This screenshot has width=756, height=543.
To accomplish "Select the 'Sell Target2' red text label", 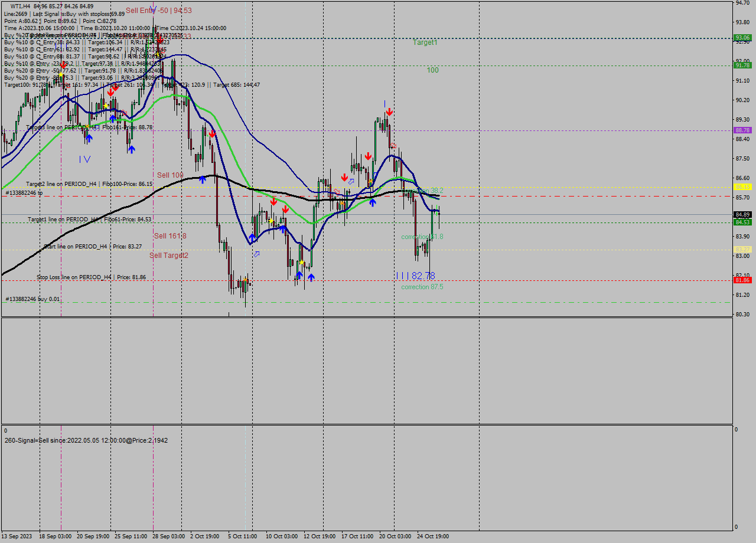I will [x=170, y=256].
